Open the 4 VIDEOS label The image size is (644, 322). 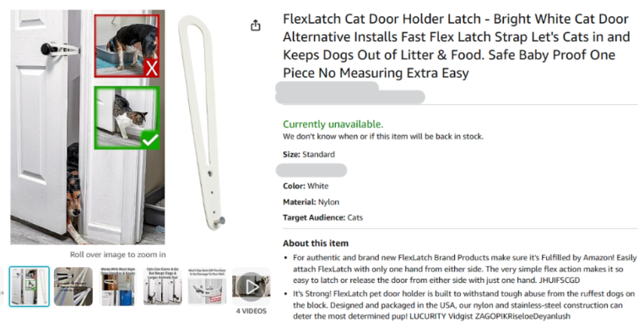click(251, 311)
